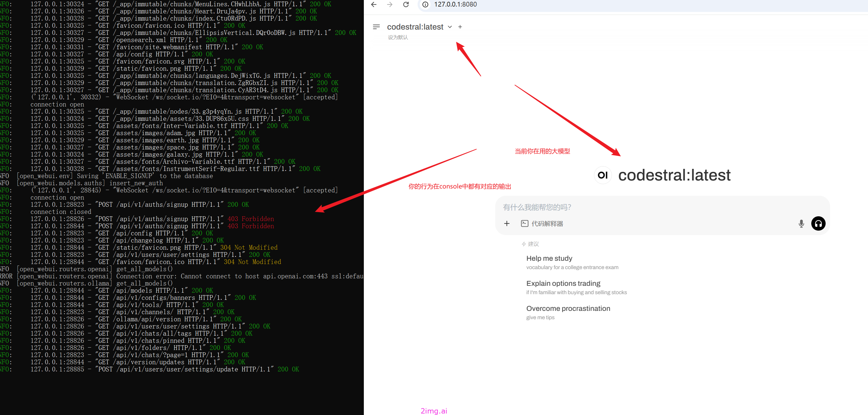Screen dimensions: 868x415
Task: Open the attachment plus menu in chat box
Action: coord(507,223)
